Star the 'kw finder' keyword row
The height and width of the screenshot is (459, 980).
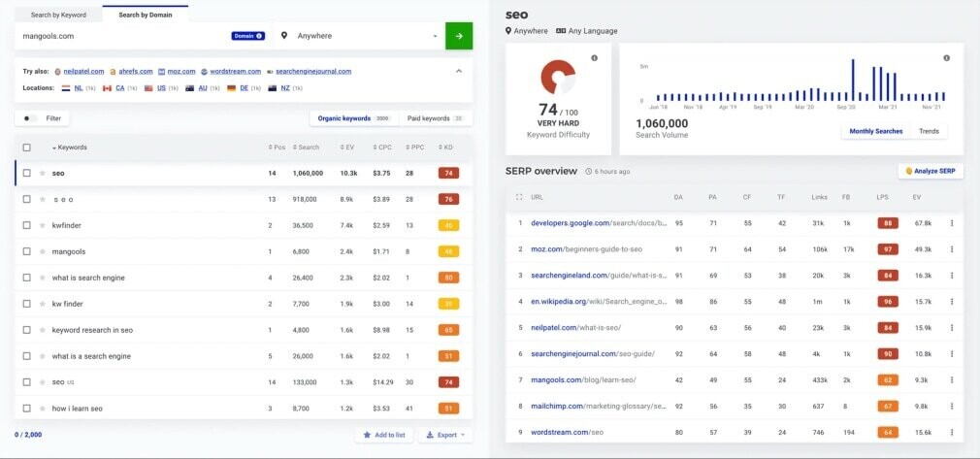(43, 304)
